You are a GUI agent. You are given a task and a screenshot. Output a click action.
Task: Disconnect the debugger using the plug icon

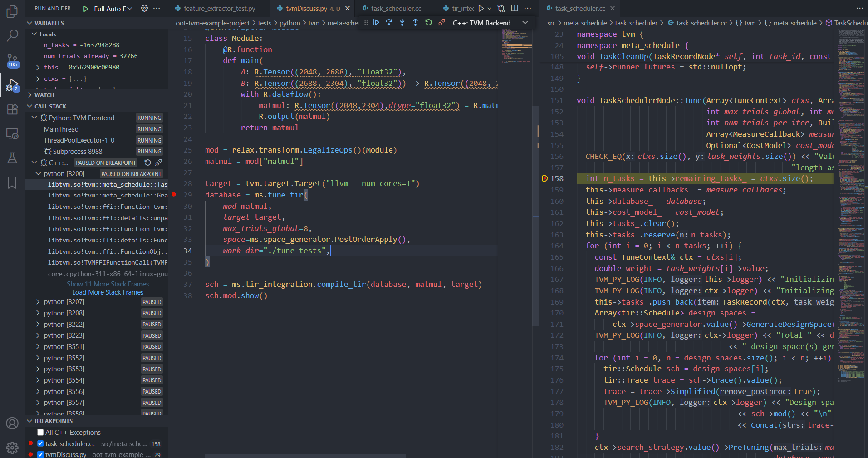441,23
